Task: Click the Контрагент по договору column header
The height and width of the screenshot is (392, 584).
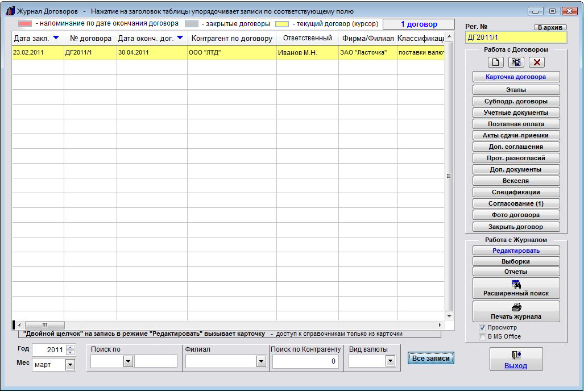Action: 231,38
